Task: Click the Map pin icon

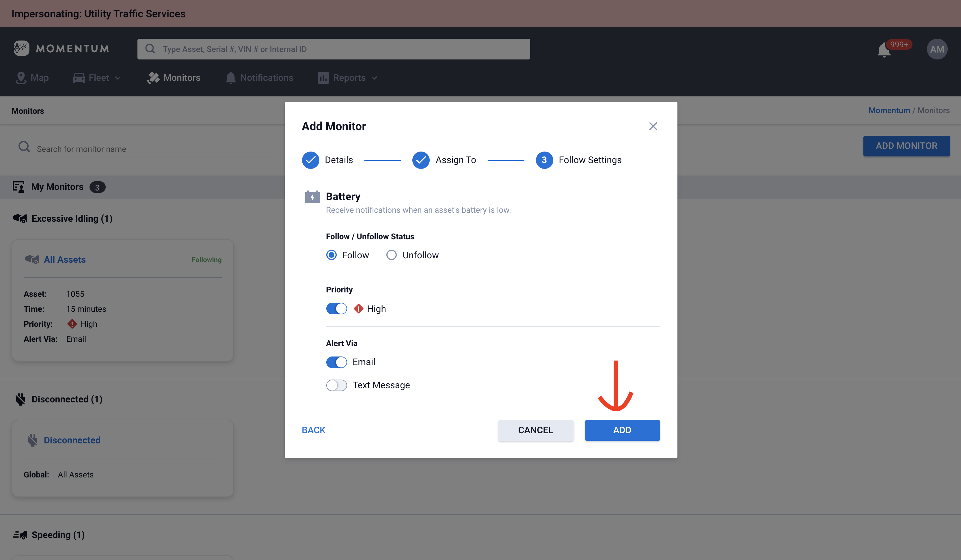Action: coord(21,78)
